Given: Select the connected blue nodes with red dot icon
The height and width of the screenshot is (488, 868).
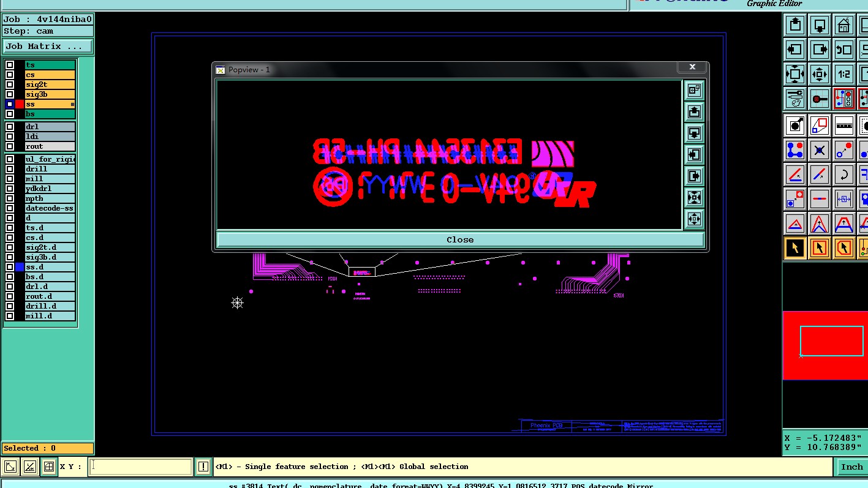Looking at the screenshot, I should (x=795, y=150).
